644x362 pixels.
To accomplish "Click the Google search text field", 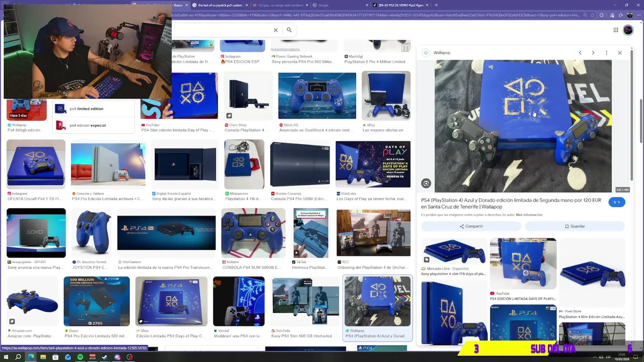I will (221, 30).
